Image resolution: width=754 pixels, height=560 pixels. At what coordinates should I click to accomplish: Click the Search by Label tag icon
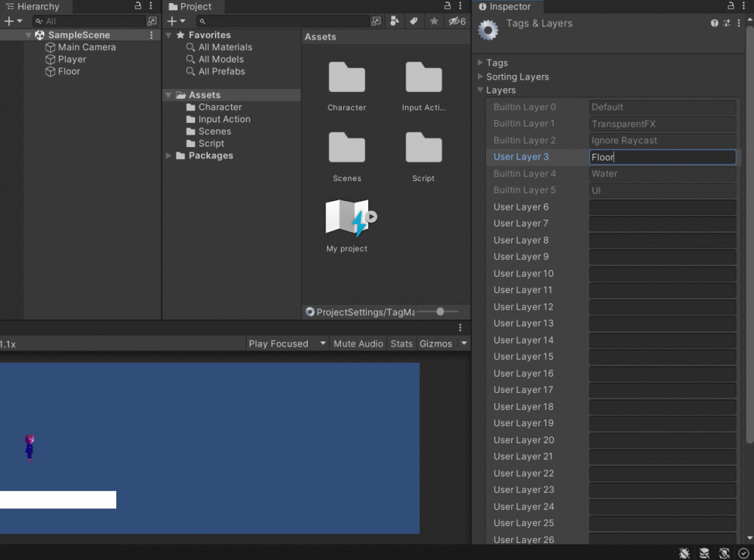[414, 21]
